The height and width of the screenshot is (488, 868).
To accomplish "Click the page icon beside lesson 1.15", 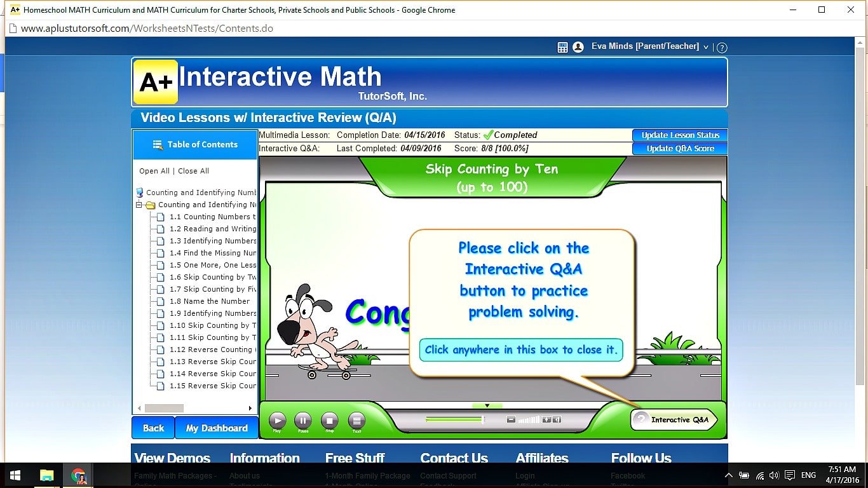I will [x=160, y=386].
